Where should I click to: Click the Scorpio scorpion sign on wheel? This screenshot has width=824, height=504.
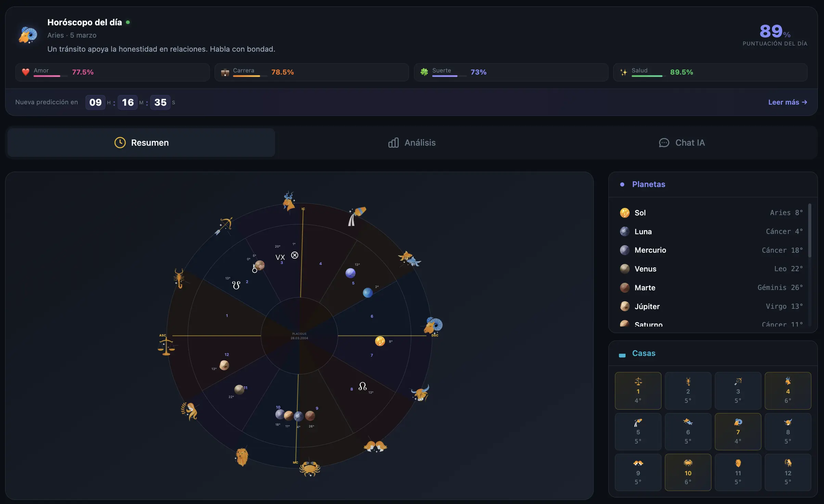pos(179,278)
